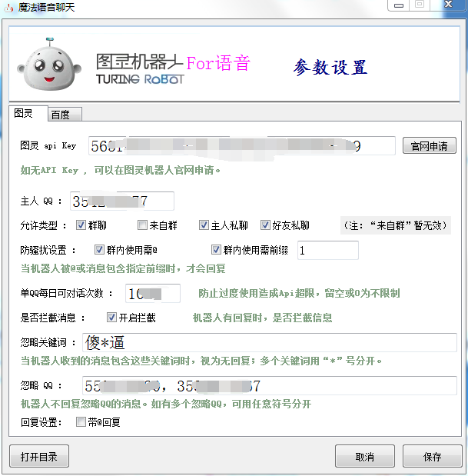Click the Turing robot mascot image
The width and height of the screenshot is (468, 476).
click(x=49, y=65)
